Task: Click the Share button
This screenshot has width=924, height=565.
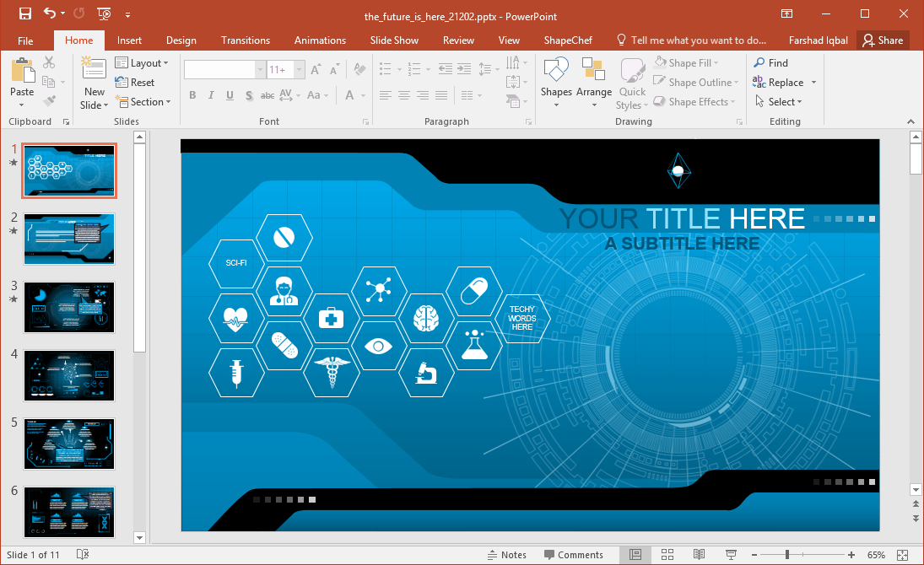Action: tap(883, 40)
